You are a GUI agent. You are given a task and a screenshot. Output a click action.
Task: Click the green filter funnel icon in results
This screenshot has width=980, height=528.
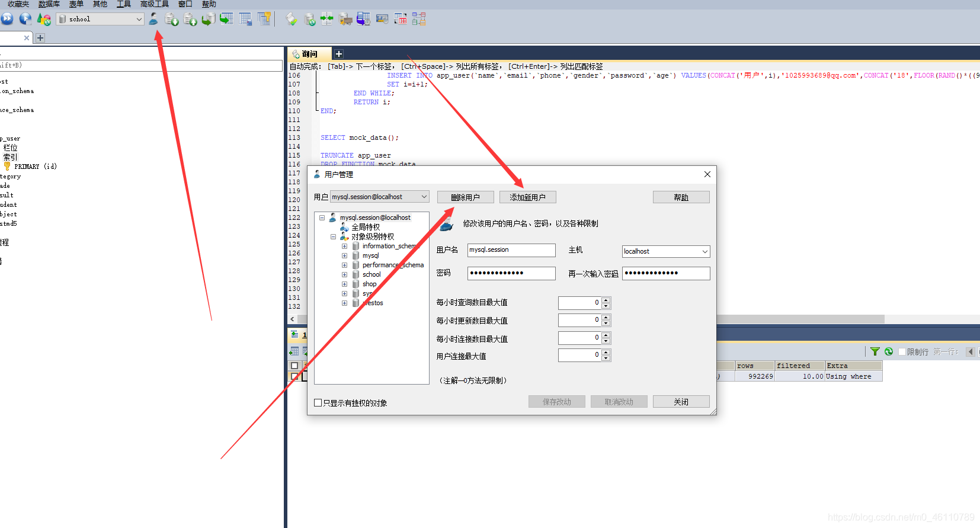875,351
